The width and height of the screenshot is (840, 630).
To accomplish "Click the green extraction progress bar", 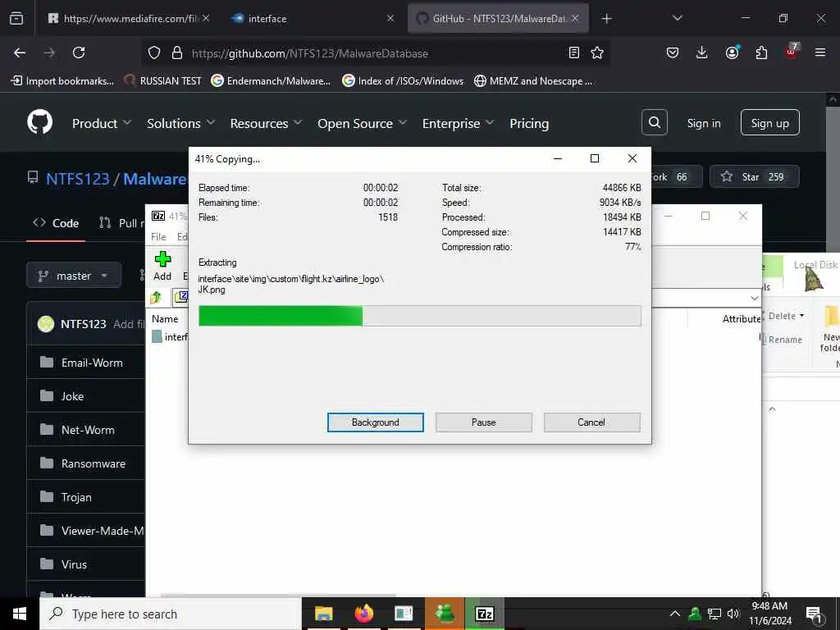I will [x=419, y=316].
